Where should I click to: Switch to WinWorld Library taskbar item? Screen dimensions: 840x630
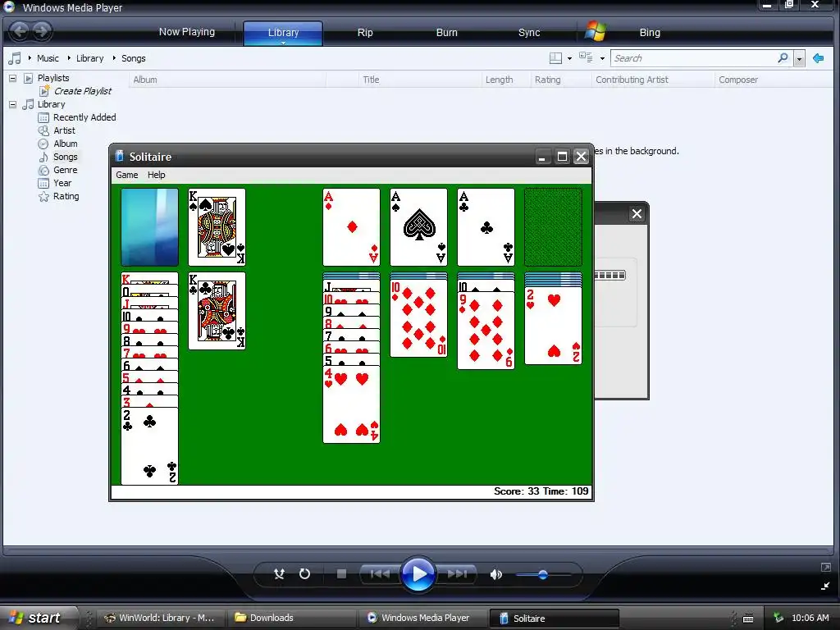[162, 618]
